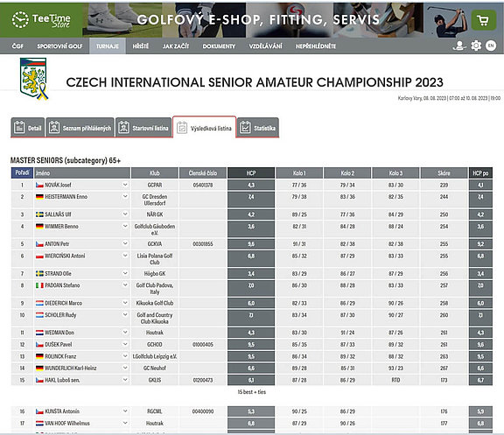Expand details for WIMMER Benno
The image size is (504, 435).
(x=125, y=227)
